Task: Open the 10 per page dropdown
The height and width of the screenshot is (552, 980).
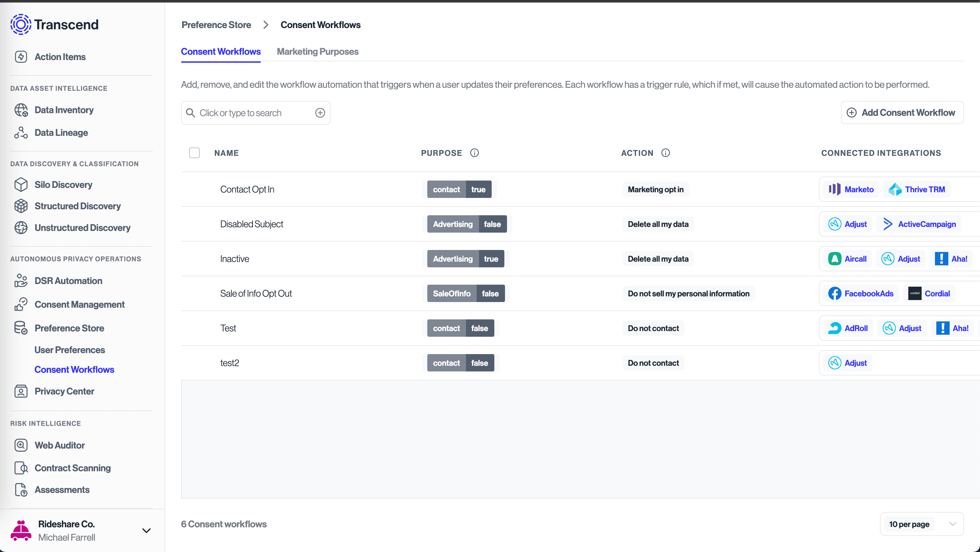Action: (921, 524)
